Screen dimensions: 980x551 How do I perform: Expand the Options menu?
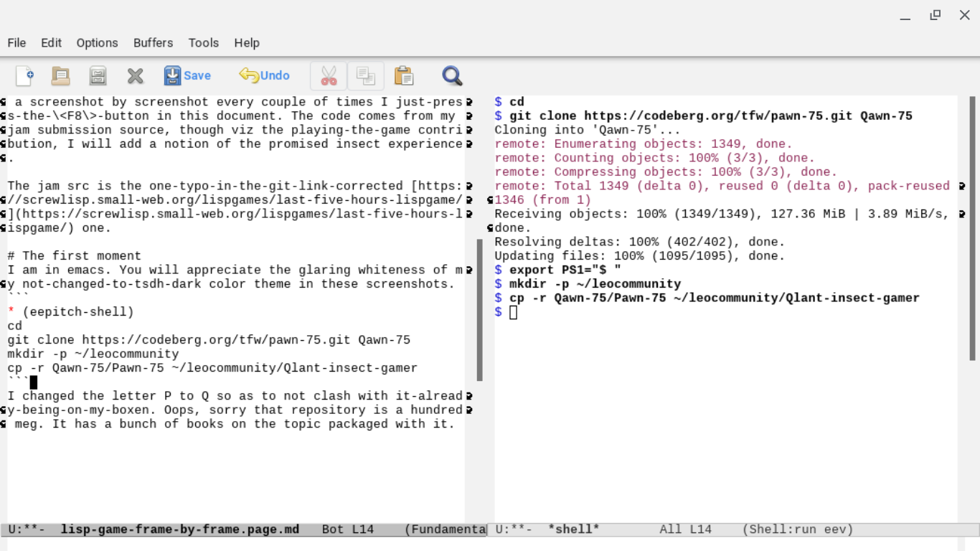97,43
